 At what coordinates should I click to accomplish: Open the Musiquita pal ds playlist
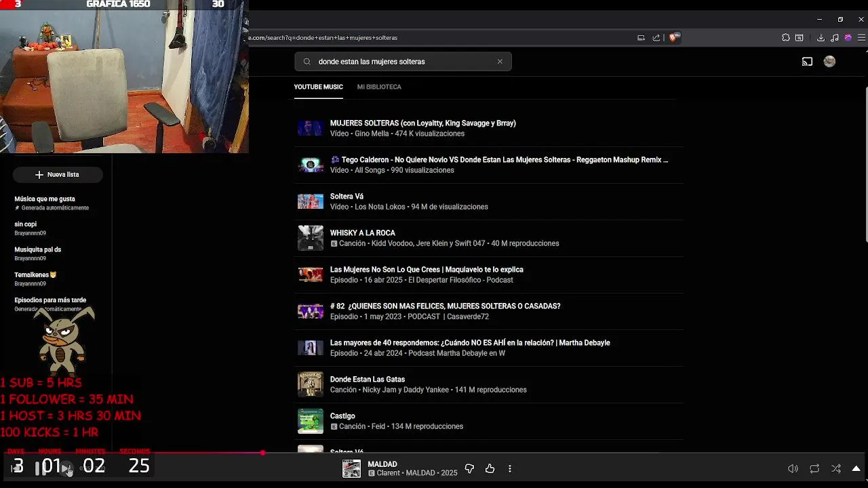click(38, 249)
